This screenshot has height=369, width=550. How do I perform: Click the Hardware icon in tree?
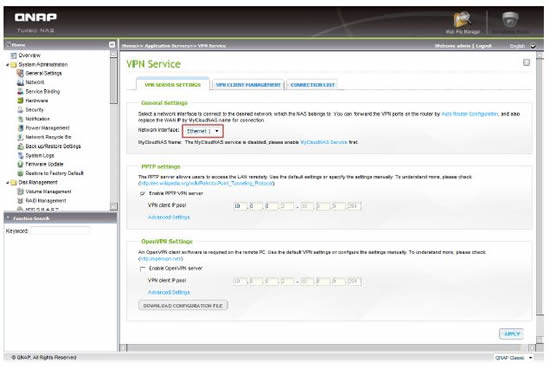20,101
